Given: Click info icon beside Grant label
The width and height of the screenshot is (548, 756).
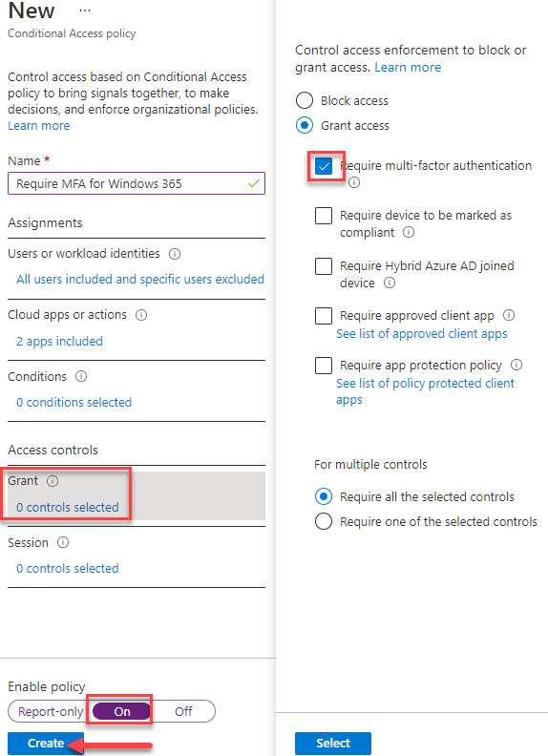Looking at the screenshot, I should 53,481.
